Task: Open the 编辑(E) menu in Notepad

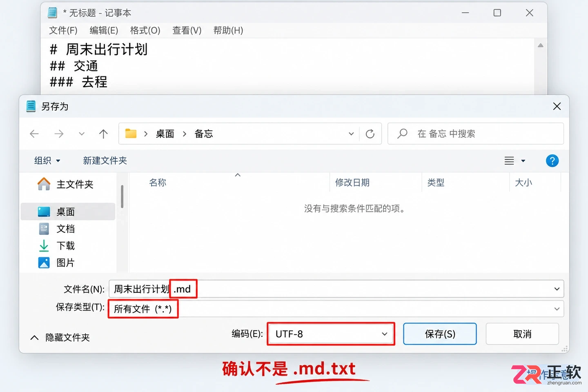Action: [104, 31]
